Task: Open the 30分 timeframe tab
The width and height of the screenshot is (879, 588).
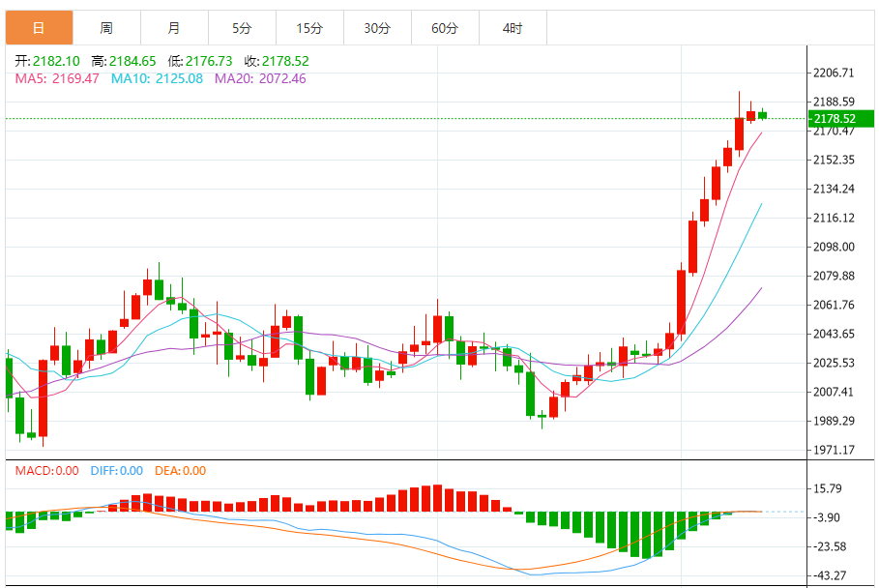Action: [377, 27]
